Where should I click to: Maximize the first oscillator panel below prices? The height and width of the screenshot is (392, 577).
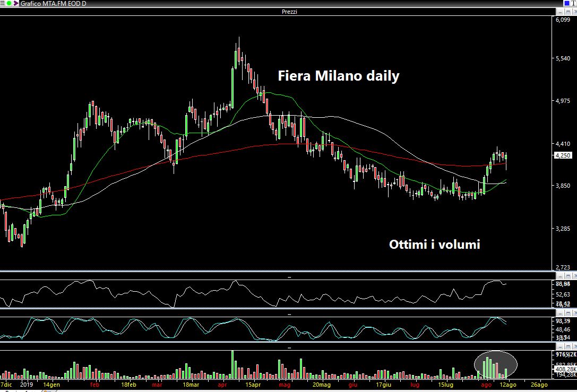pos(568,276)
